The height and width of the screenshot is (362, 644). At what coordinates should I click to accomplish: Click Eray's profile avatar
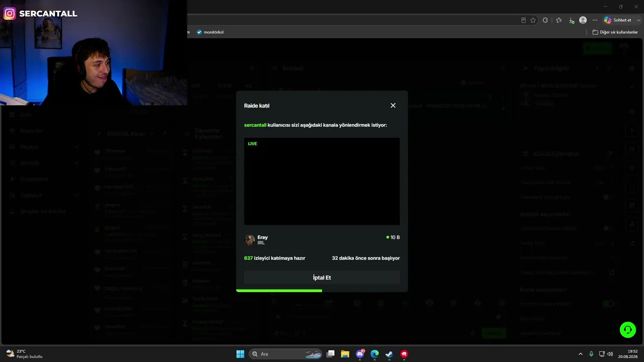(250, 240)
